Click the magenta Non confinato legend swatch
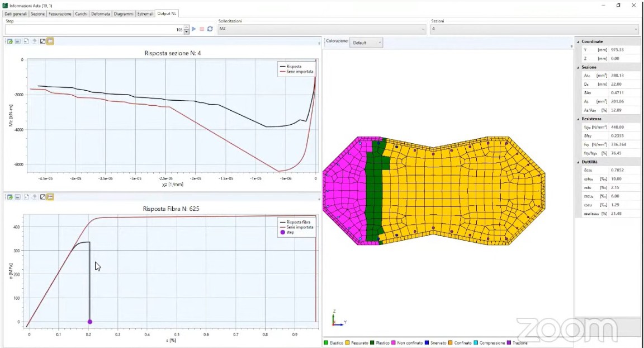 395,343
